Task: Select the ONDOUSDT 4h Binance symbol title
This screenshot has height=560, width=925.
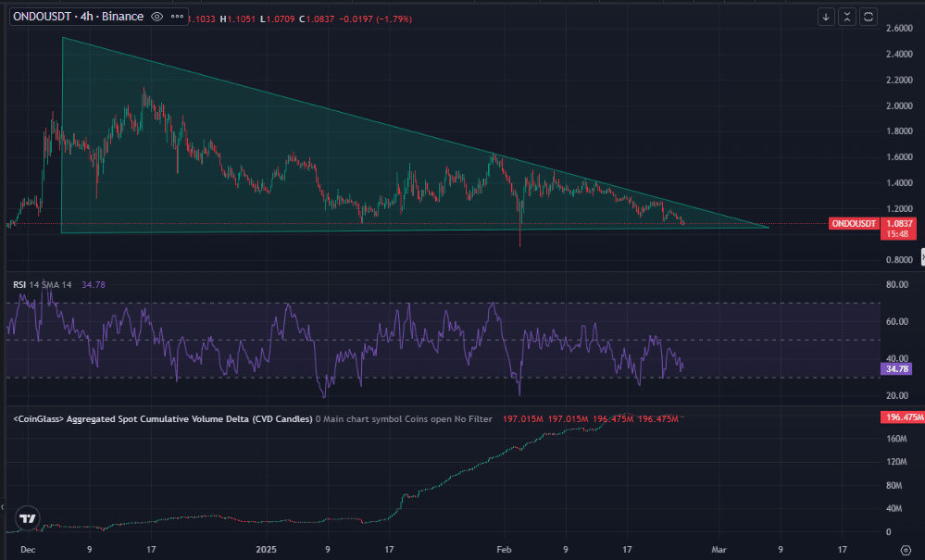Action: tap(78, 17)
